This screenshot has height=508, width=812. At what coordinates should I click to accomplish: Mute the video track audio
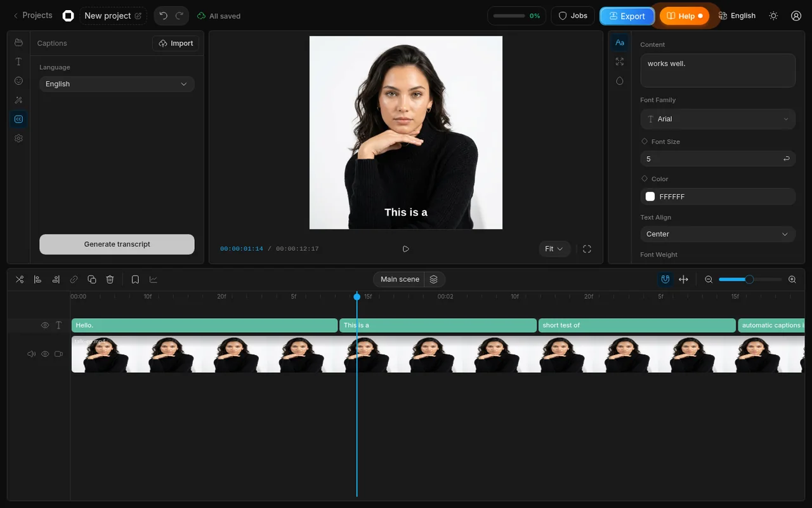click(x=31, y=354)
